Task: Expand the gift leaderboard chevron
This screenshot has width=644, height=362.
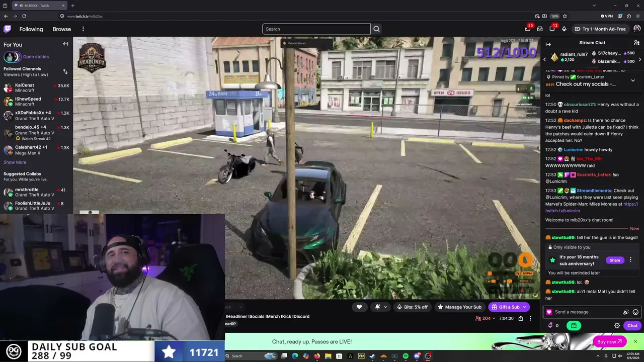Action: pyautogui.click(x=639, y=60)
